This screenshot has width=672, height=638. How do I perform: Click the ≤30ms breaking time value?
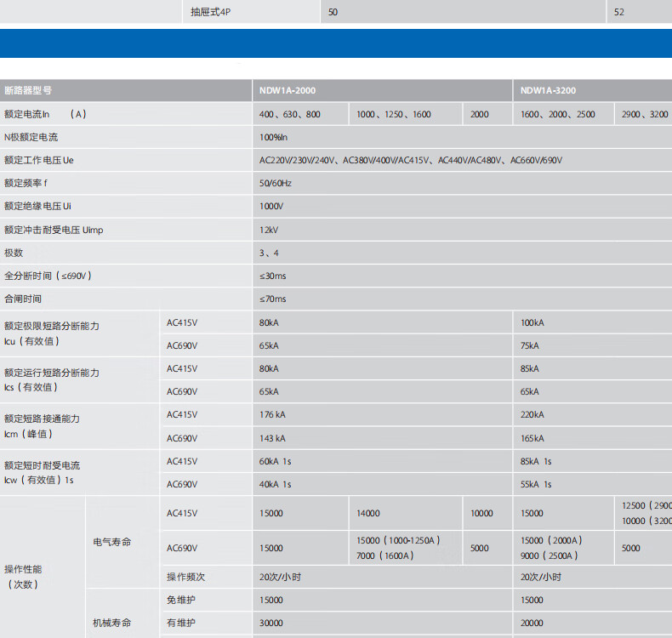(x=273, y=276)
